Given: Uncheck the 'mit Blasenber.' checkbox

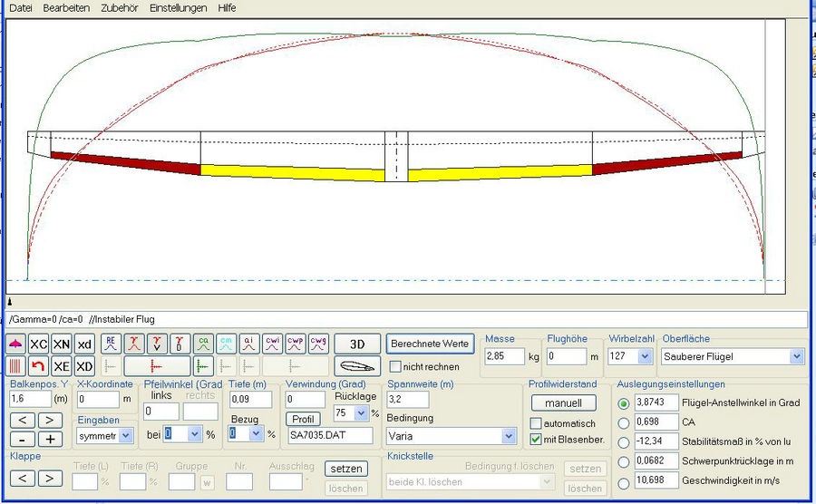Looking at the screenshot, I should pyautogui.click(x=536, y=440).
